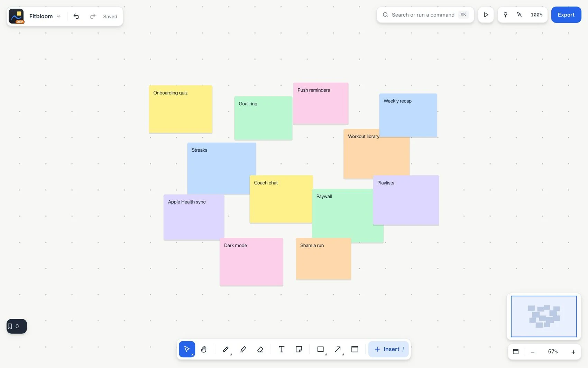The width and height of the screenshot is (588, 368).
Task: Activate the hand pan tool
Action: (x=204, y=349)
